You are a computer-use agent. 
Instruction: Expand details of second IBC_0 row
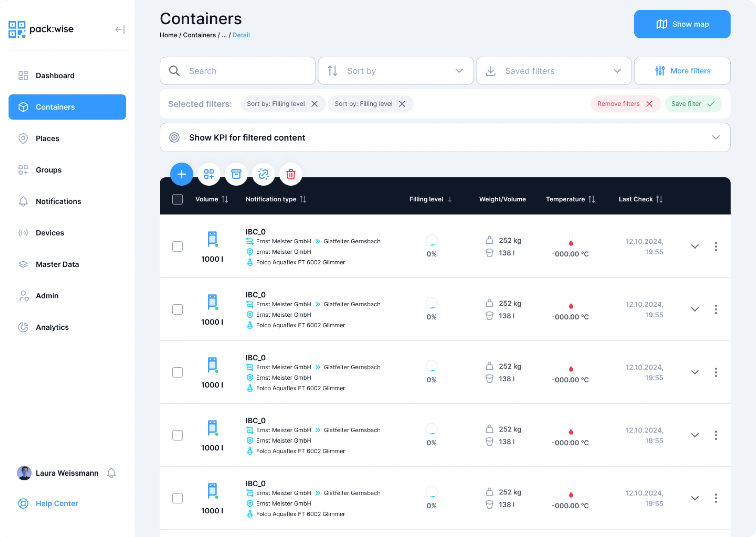click(695, 309)
